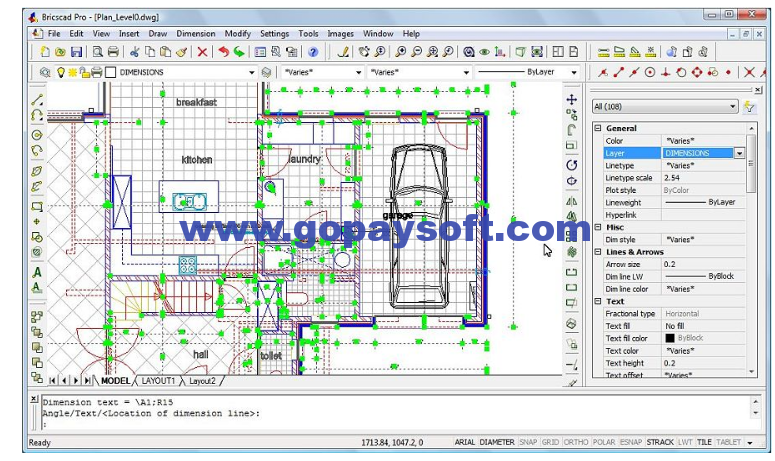Click the New drawing icon
Viewport: 775px width, 461px height.
click(x=44, y=52)
